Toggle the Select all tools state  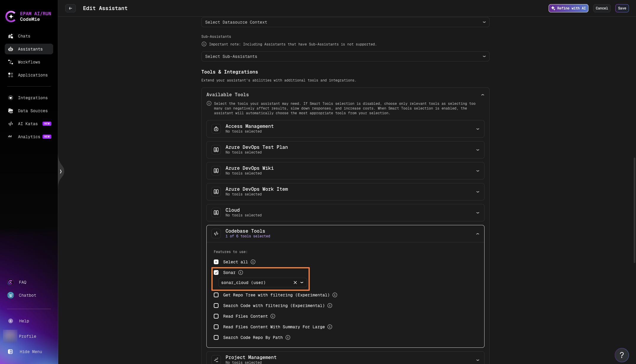[216, 262]
